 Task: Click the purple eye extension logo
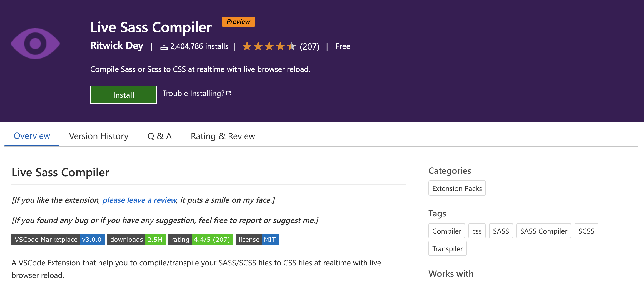tap(35, 44)
